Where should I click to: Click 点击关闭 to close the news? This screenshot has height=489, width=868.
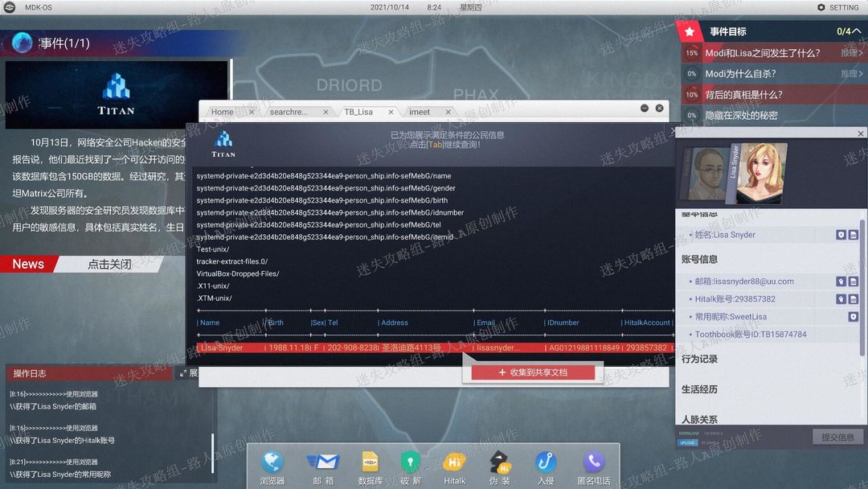click(x=109, y=264)
